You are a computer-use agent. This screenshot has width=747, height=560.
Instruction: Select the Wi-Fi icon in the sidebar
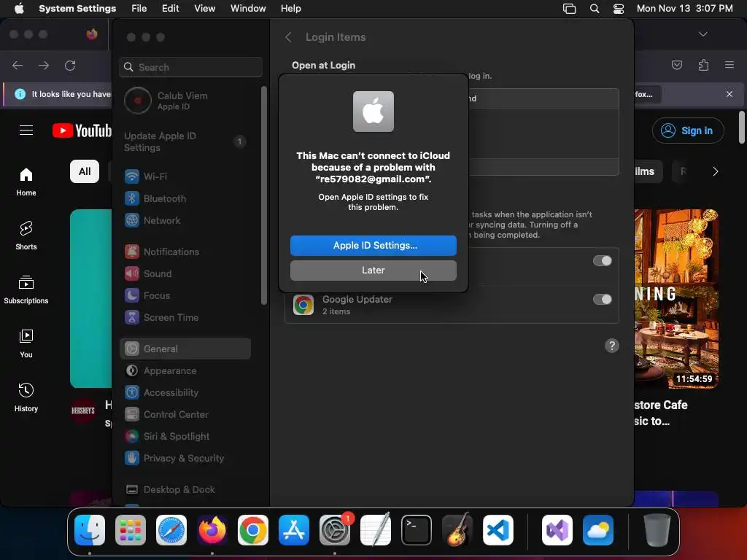(x=132, y=176)
